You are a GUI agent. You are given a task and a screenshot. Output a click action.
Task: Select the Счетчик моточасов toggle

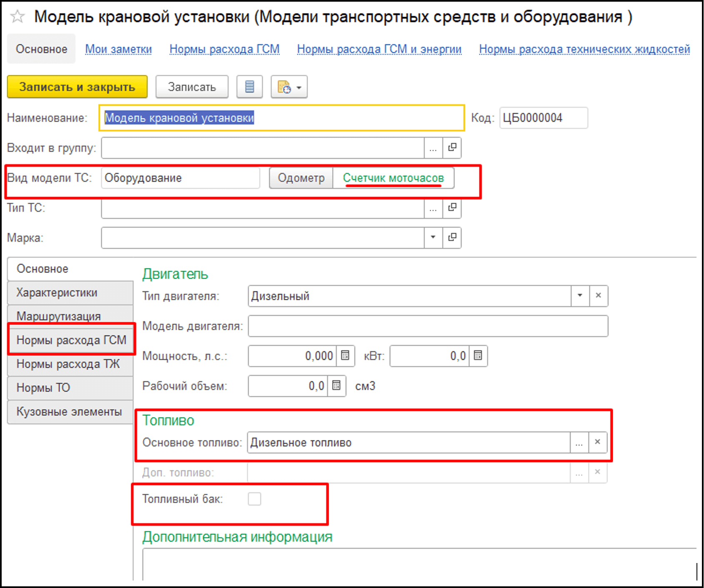click(393, 178)
